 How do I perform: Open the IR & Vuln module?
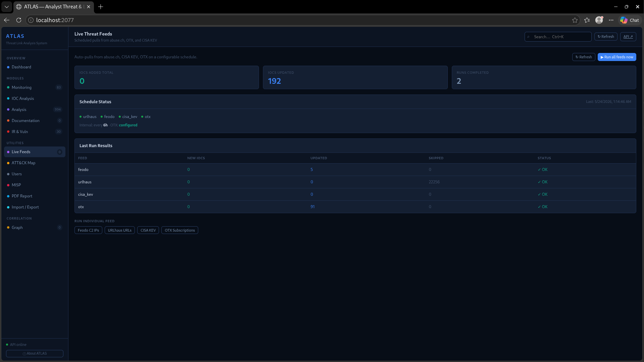(35, 132)
